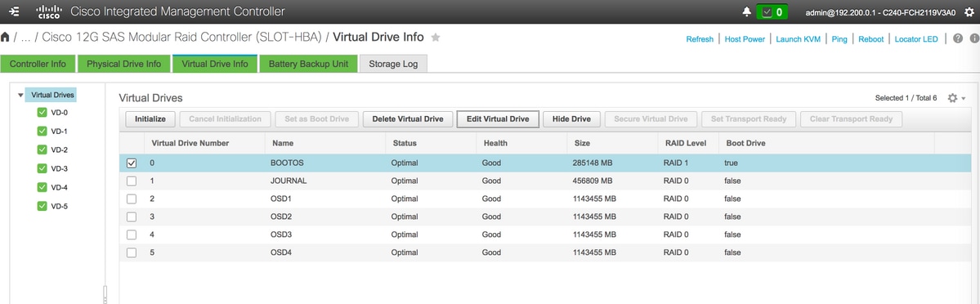This screenshot has width=980, height=304.
Task: Check the OSD4 row checkbox
Action: point(132,253)
